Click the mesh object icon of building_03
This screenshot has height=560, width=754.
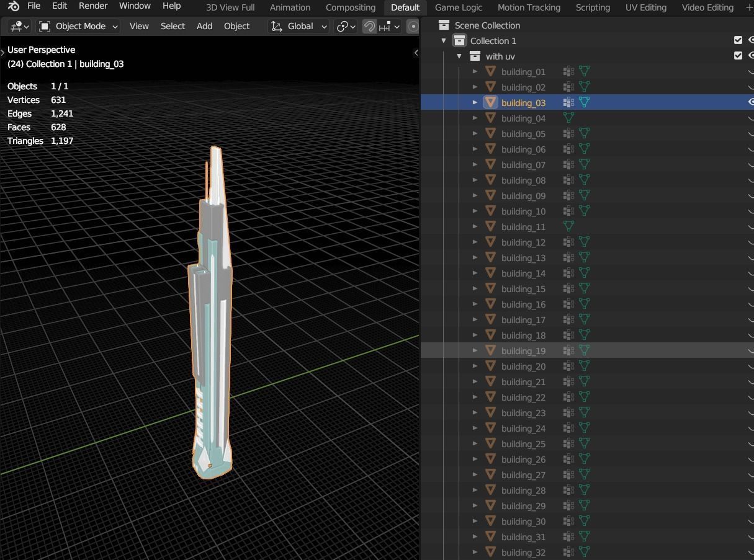(x=490, y=102)
